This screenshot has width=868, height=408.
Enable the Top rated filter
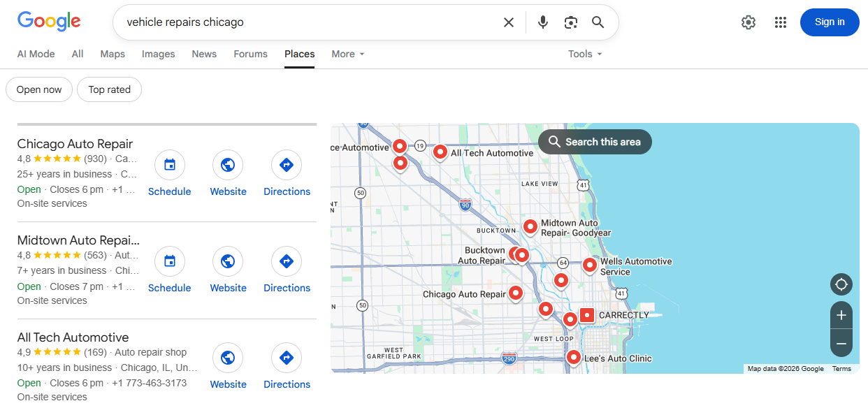point(109,89)
